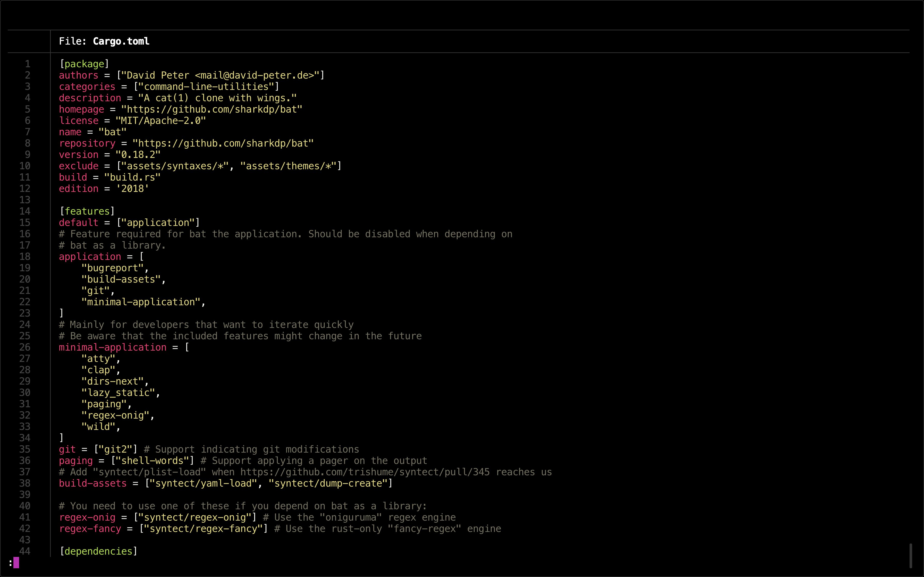Image resolution: width=924 pixels, height=577 pixels.
Task: Click the version string "0.18.2"
Action: 138,155
